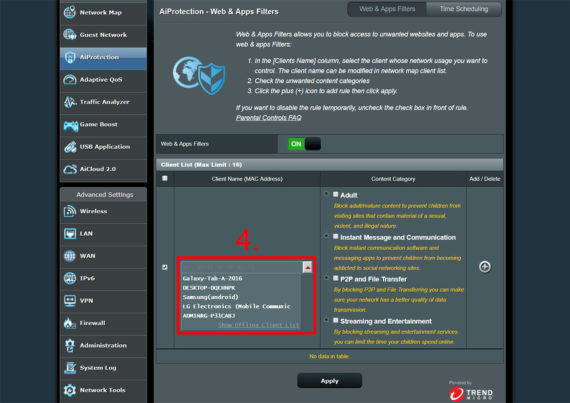Click the client name input field
The height and width of the screenshot is (403, 570).
241,267
